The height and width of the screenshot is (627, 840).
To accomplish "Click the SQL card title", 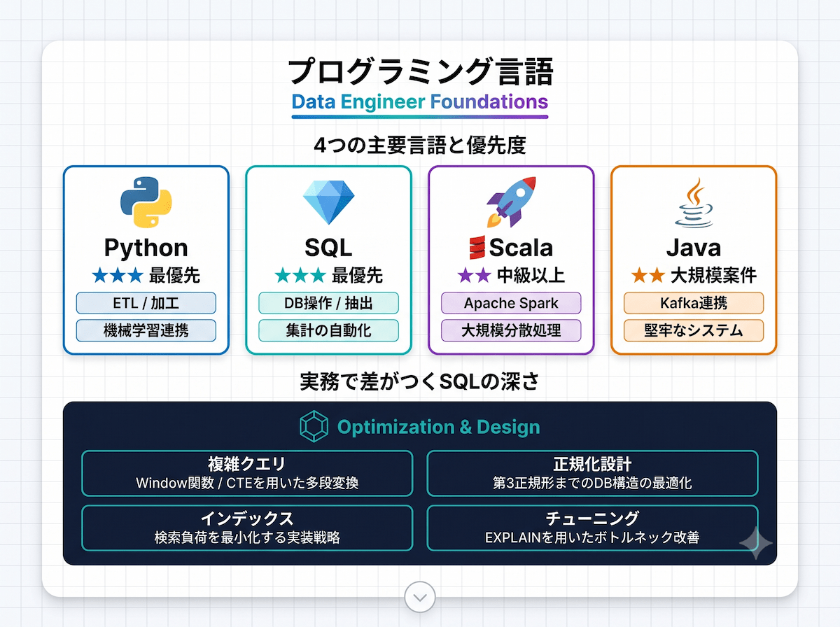I will 329,248.
